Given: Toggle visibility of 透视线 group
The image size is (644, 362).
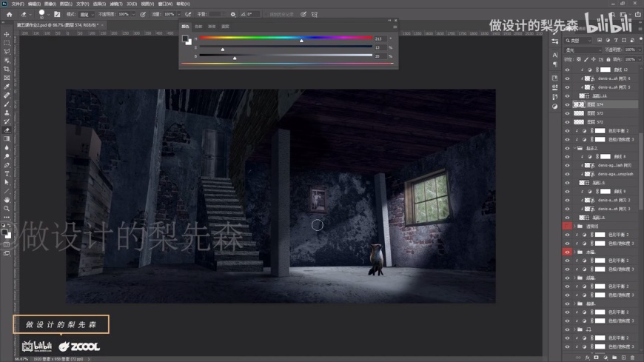Looking at the screenshot, I should pos(567,226).
